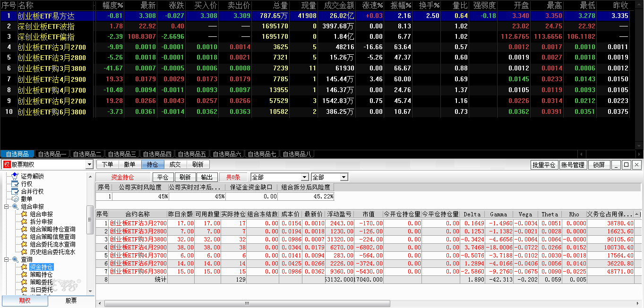
Task: Click the 查询 magnifier folder icon
Action: pos(15,259)
